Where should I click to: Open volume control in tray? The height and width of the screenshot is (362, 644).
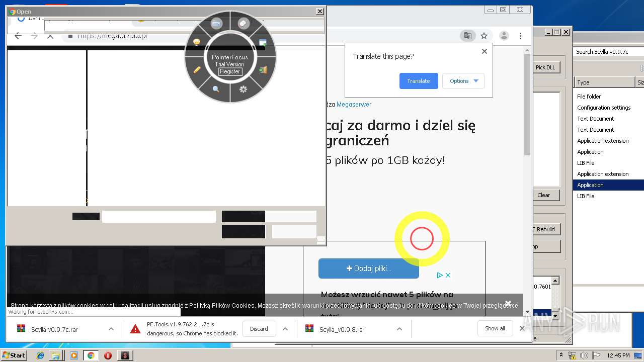584,355
